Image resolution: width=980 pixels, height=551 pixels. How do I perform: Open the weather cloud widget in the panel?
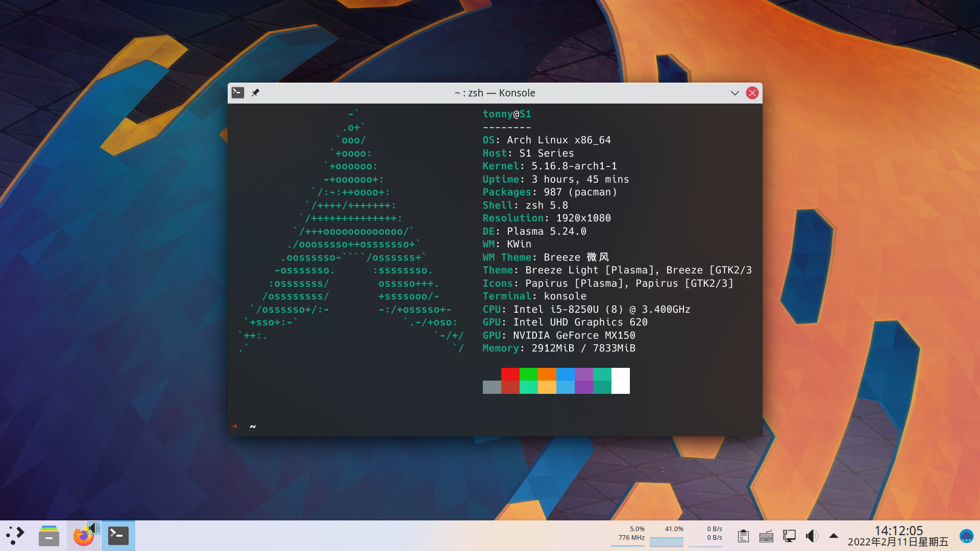click(966, 536)
